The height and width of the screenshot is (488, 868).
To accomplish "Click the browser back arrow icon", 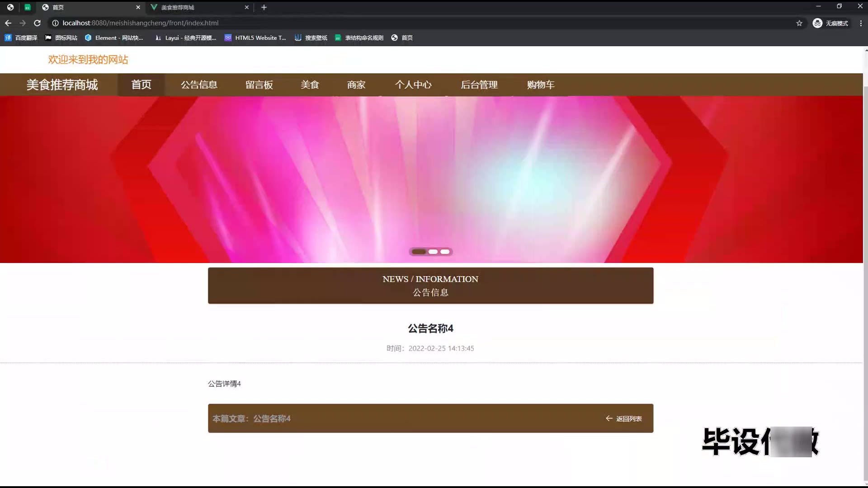I will pyautogui.click(x=8, y=23).
